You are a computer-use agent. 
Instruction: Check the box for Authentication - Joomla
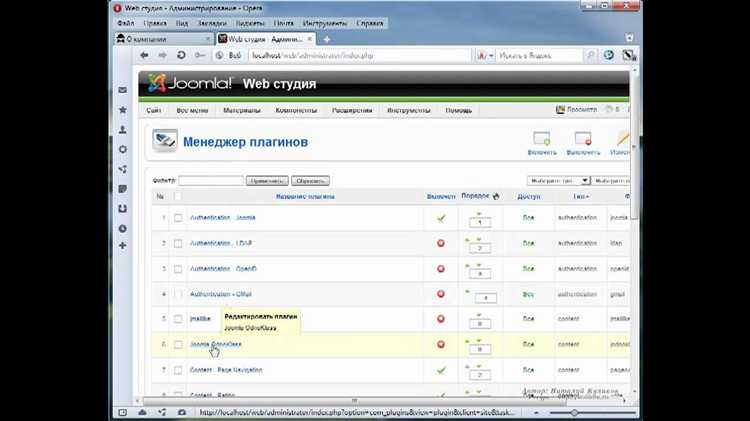178,218
